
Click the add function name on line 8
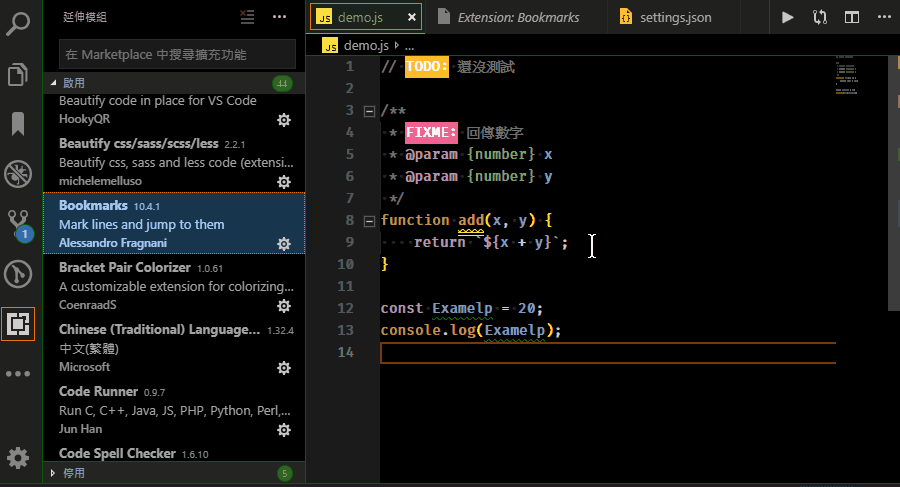[x=471, y=220]
